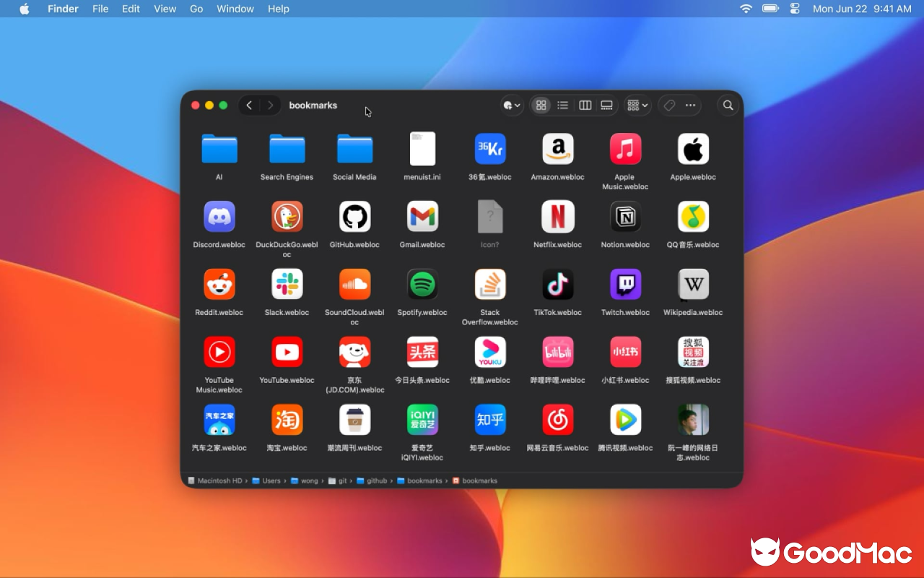Select the Amazon.webloc bookmark
Viewport: 924px width, 578px height.
[558, 149]
